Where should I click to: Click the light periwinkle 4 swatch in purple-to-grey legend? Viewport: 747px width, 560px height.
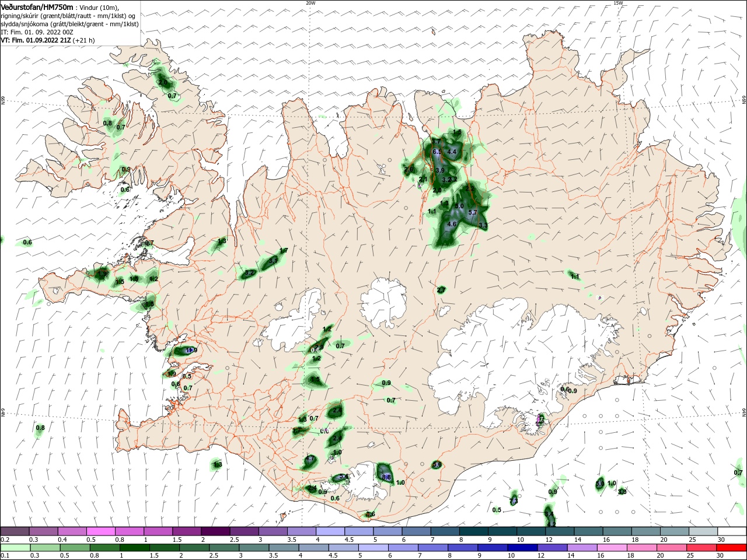tap(330, 531)
